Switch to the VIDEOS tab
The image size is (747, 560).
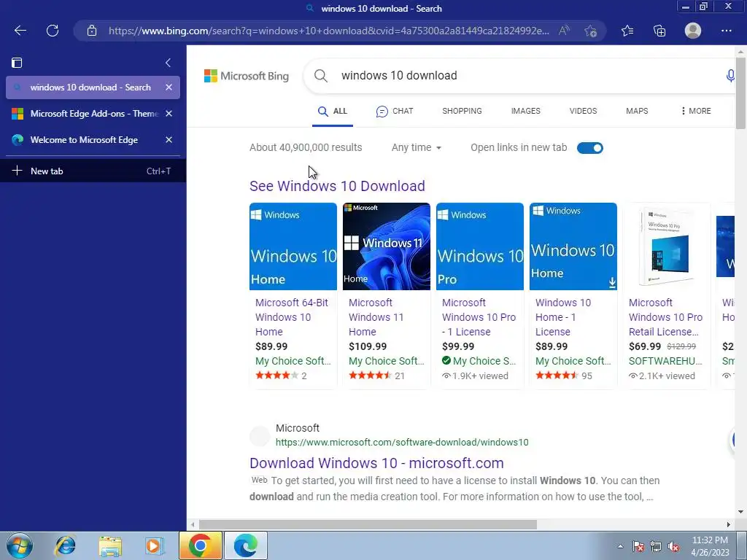pyautogui.click(x=583, y=111)
